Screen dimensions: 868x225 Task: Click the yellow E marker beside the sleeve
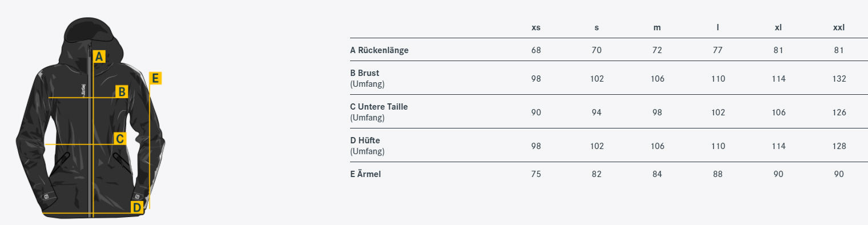click(155, 78)
